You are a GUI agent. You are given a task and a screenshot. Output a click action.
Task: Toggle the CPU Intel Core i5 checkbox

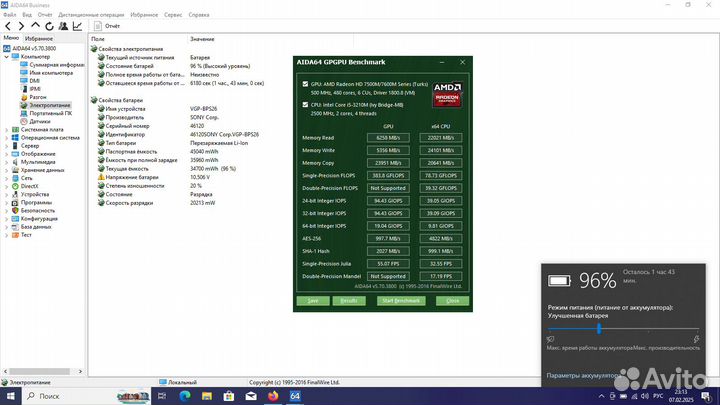tap(305, 105)
